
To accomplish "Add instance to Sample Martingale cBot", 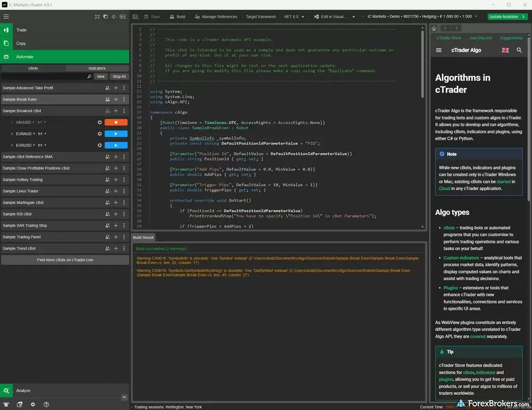I will 115,203.
